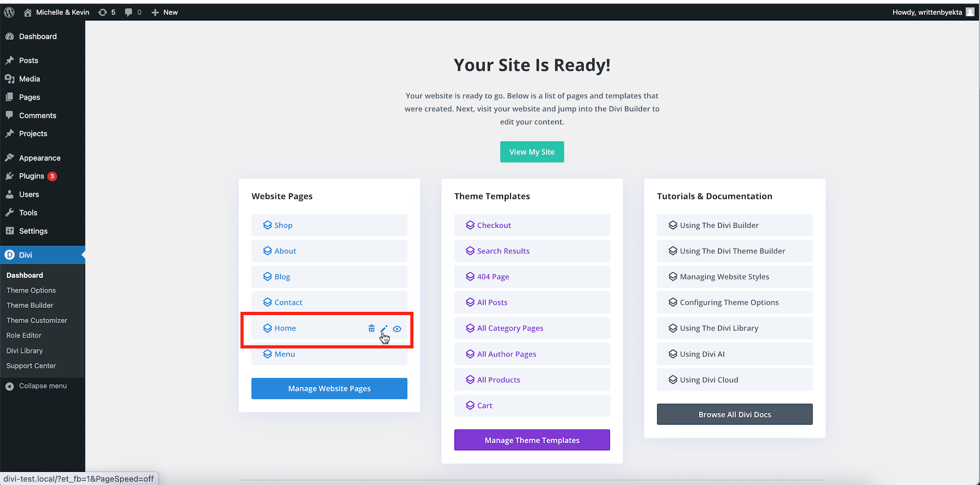The height and width of the screenshot is (485, 980).
Task: Click the Settings sliders icon
Action: [10, 231]
